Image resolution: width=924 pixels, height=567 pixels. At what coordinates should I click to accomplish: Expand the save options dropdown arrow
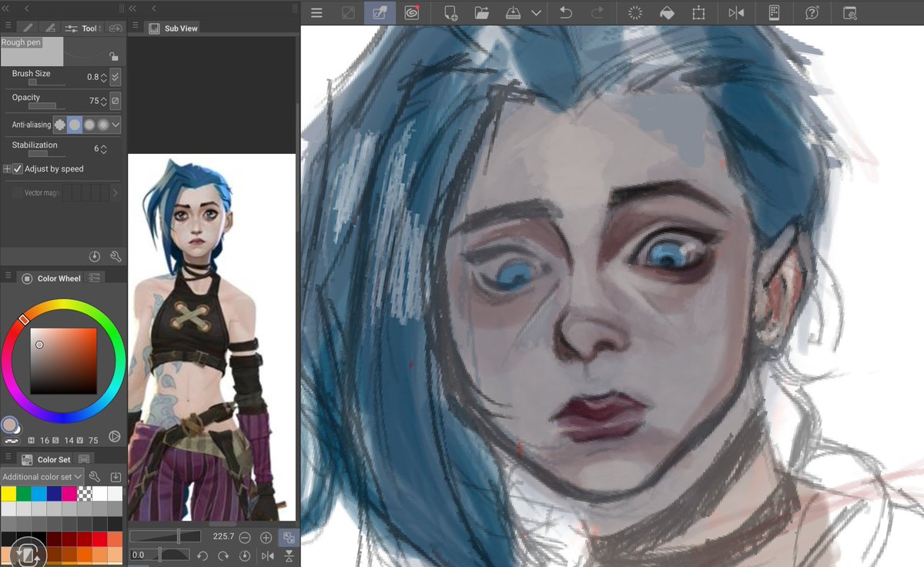click(x=537, y=13)
